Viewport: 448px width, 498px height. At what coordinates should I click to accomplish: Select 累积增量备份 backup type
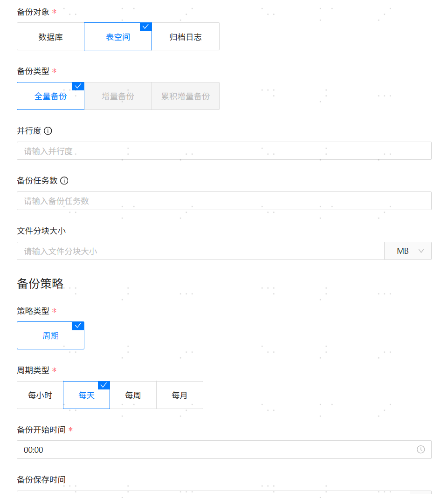pyautogui.click(x=186, y=96)
